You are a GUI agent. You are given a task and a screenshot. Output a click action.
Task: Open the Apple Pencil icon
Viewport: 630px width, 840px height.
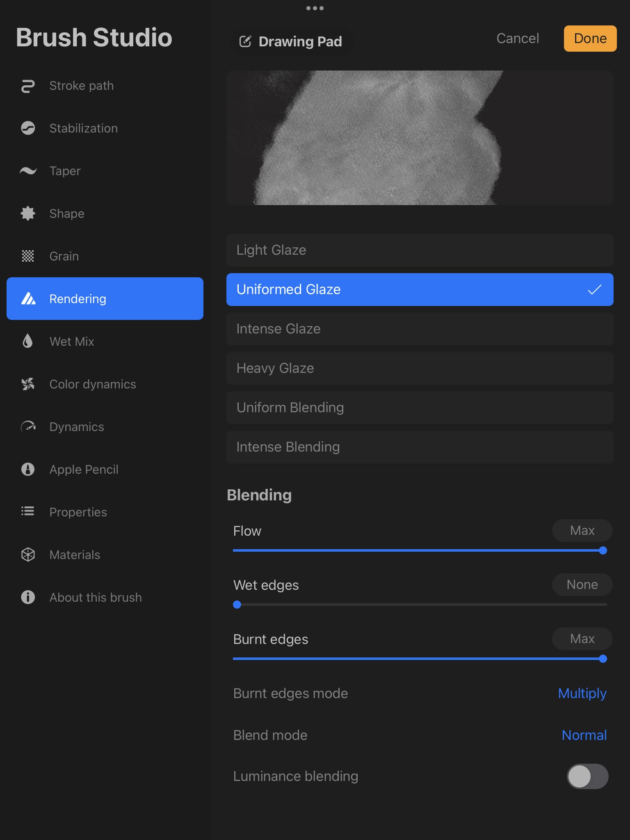28,469
